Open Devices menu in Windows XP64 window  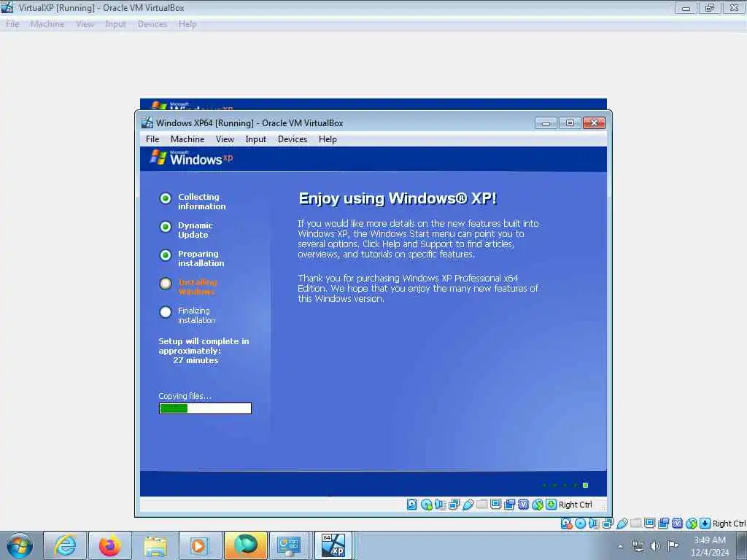pos(293,139)
